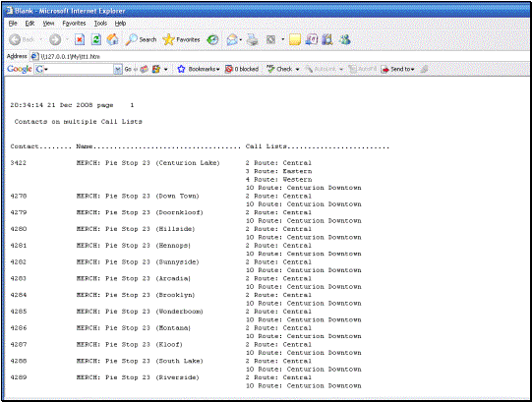
Task: Click 'MERCH: Pie Stop 23 (Centurion Lake)'
Action: [148, 163]
